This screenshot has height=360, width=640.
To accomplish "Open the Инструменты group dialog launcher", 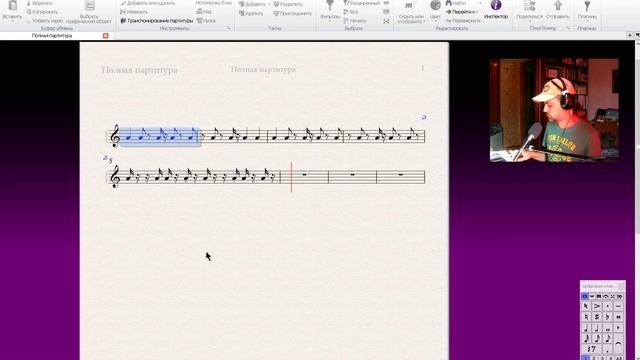I will click(229, 29).
